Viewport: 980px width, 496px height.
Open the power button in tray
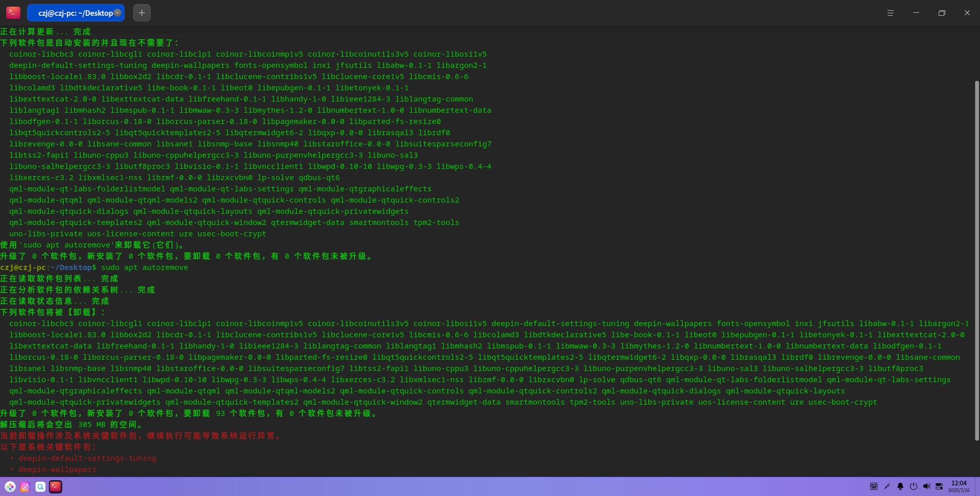pyautogui.click(x=914, y=486)
